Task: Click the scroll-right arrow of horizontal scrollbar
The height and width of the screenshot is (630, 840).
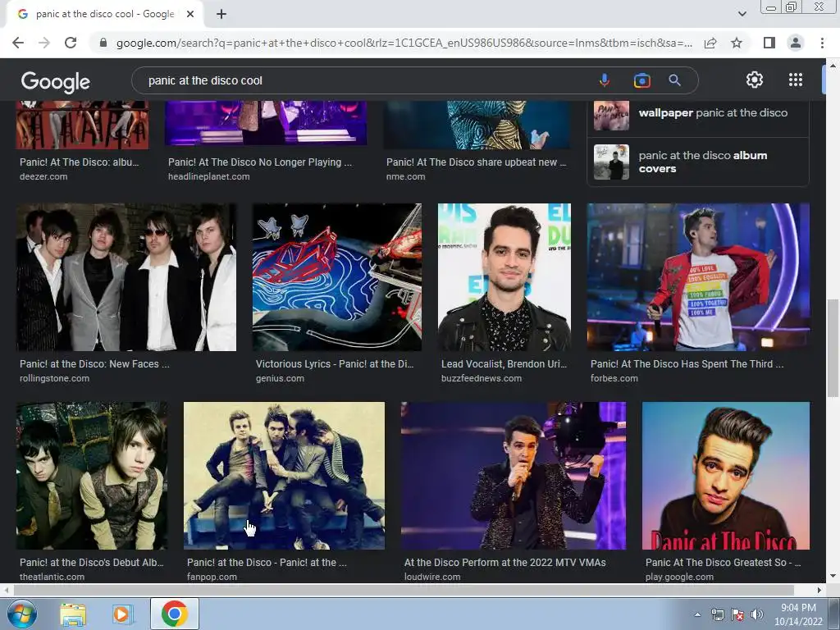Action: pyautogui.click(x=819, y=590)
